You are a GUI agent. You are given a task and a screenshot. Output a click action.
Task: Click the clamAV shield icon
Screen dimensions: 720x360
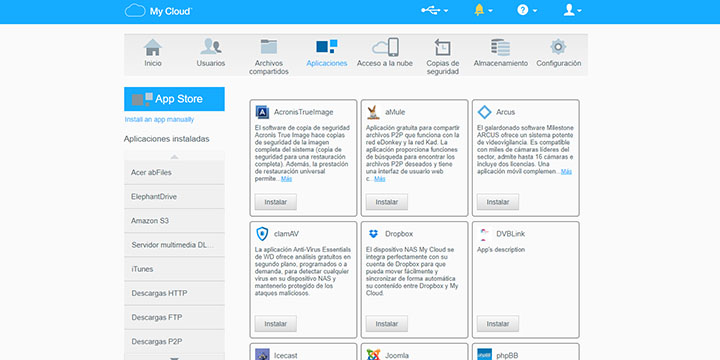[x=262, y=234]
